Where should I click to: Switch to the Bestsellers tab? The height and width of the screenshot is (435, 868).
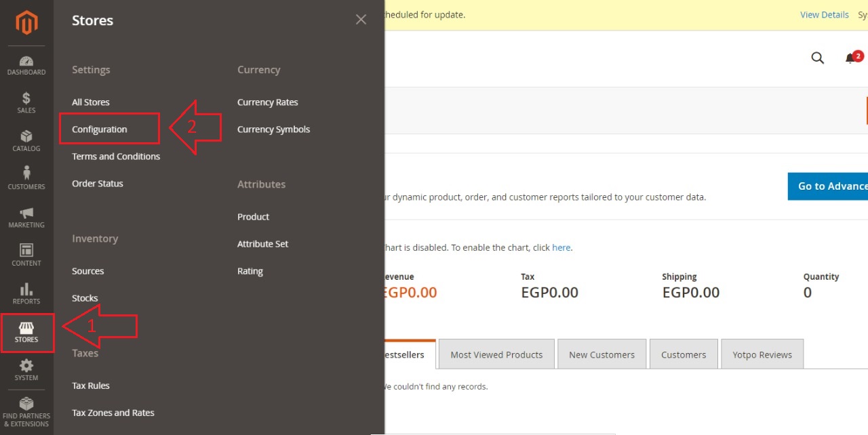point(410,354)
